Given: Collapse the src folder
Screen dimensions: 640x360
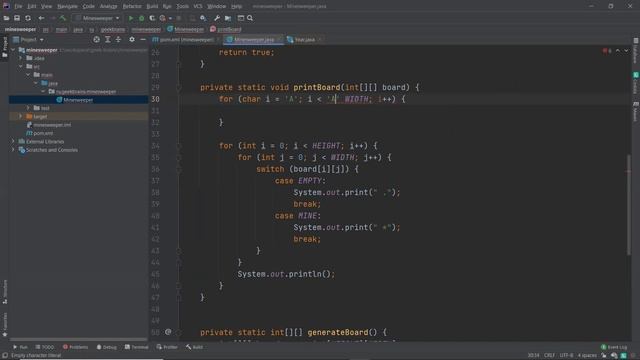Looking at the screenshot, I should 20,67.
